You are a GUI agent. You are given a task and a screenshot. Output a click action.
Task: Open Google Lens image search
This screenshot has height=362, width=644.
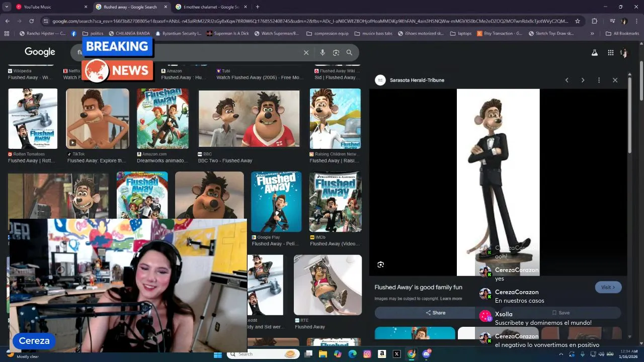click(336, 52)
